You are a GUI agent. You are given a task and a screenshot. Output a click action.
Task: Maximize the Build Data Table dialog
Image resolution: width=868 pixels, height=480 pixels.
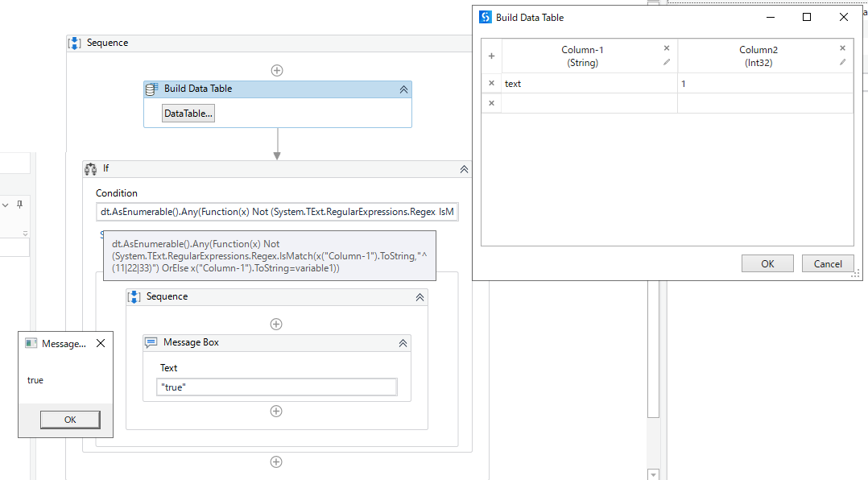tap(807, 17)
